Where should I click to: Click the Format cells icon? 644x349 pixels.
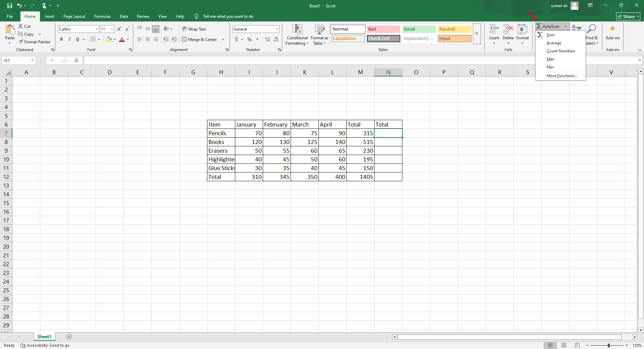(x=523, y=29)
